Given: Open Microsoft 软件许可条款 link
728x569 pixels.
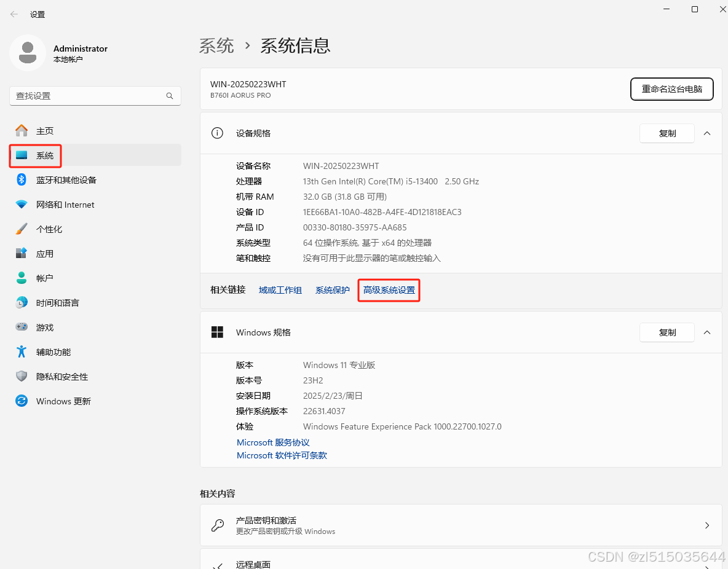Looking at the screenshot, I should (282, 455).
